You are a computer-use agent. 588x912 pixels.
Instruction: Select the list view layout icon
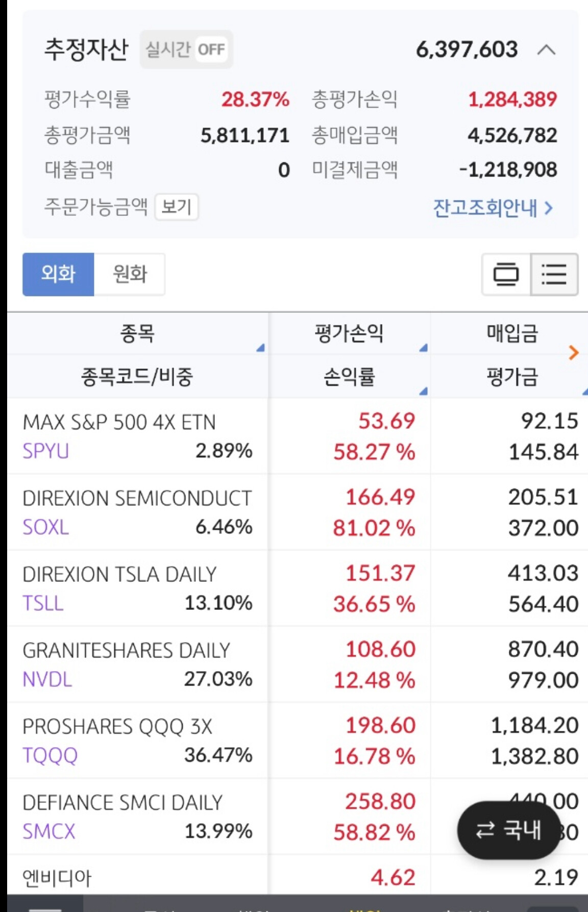click(554, 274)
